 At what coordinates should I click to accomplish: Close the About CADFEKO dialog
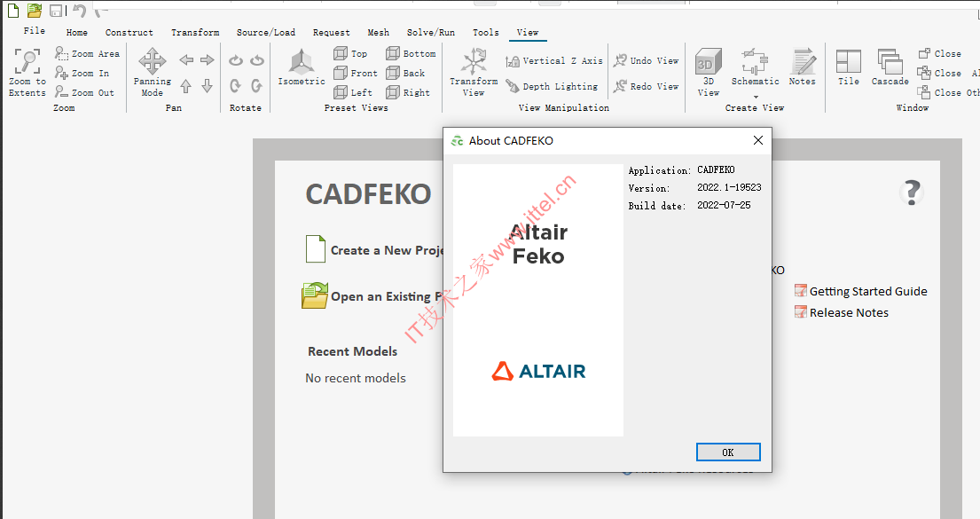point(758,141)
